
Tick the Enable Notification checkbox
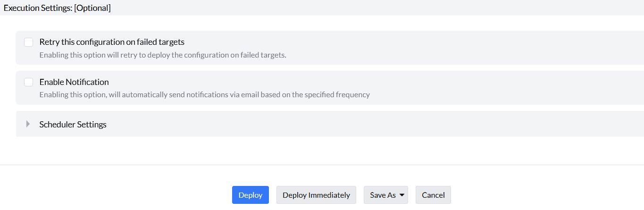(x=29, y=82)
